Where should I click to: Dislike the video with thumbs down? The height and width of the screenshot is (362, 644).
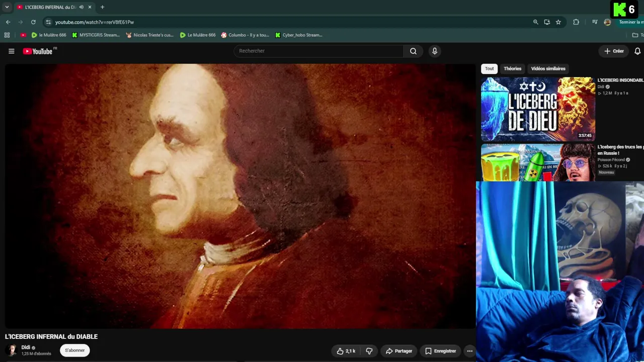tap(369, 351)
